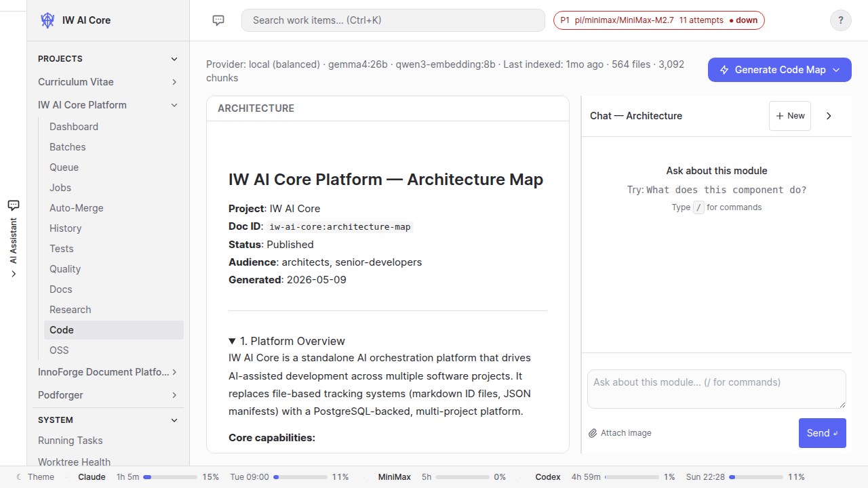The width and height of the screenshot is (868, 488).
Task: Open the Batches page
Action: pos(114,147)
